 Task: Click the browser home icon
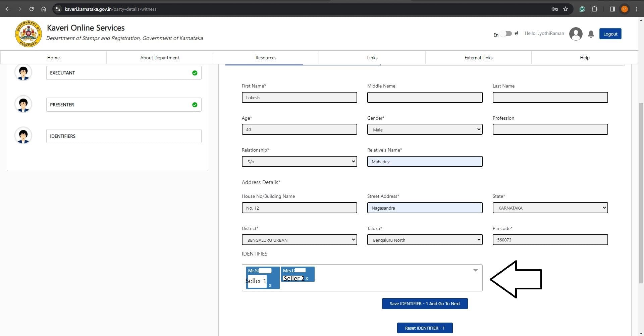[x=44, y=9]
